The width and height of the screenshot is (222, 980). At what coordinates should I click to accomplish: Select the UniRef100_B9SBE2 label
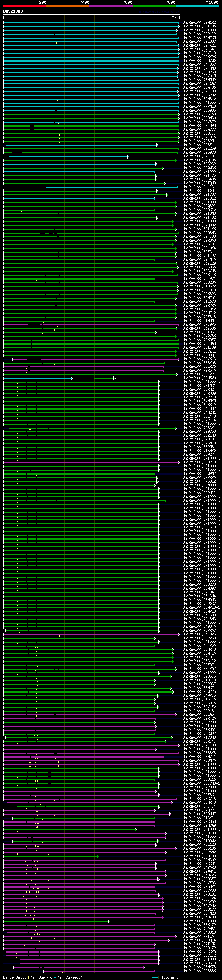pyautogui.click(x=199, y=198)
